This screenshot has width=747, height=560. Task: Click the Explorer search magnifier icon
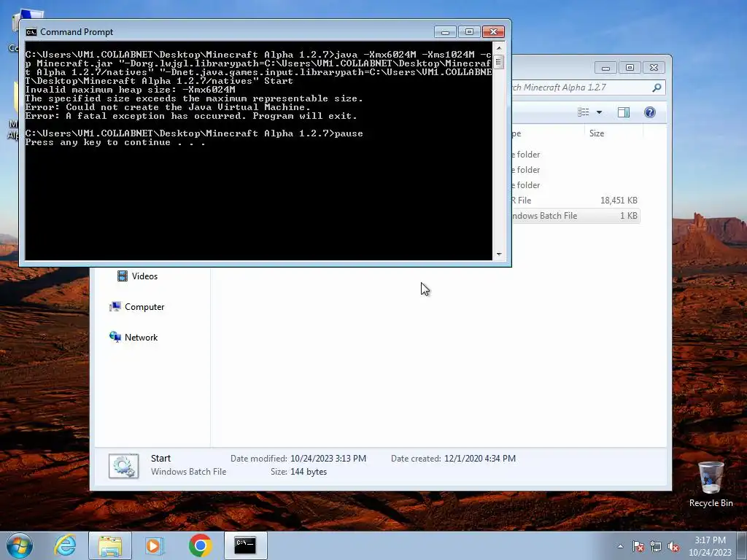[657, 87]
